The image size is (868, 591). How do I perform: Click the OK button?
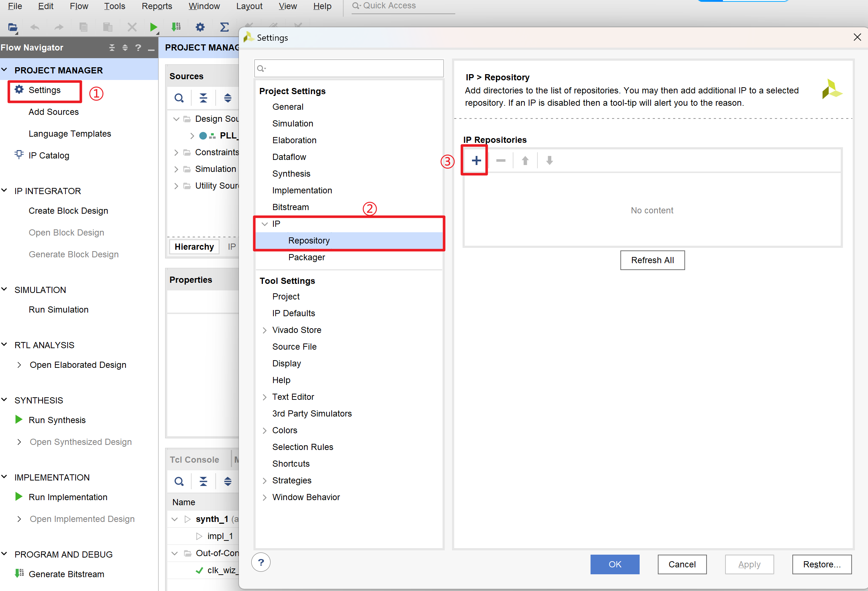click(615, 564)
